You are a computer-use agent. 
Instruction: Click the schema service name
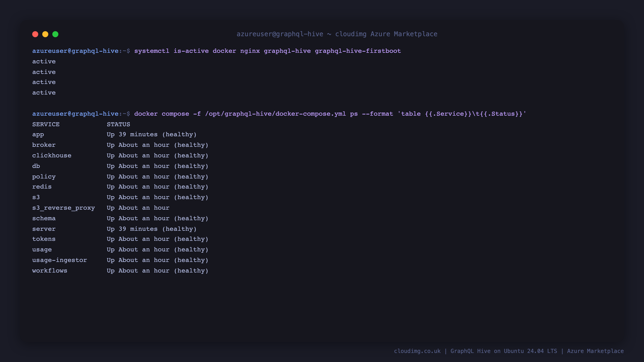point(44,218)
